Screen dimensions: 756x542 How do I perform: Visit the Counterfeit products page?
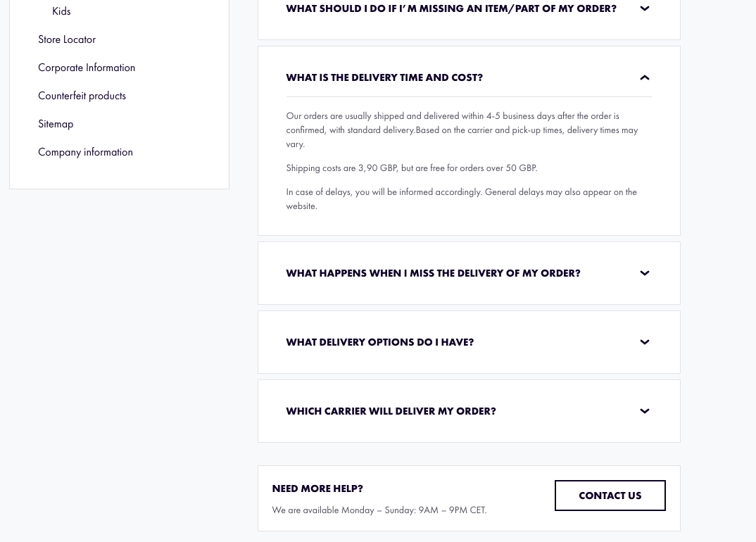(82, 96)
